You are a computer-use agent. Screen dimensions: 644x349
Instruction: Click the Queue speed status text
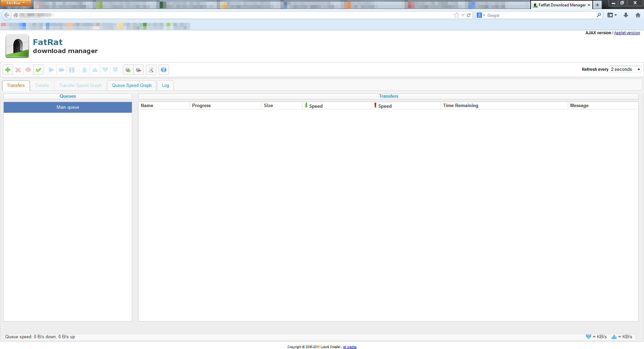coord(40,337)
